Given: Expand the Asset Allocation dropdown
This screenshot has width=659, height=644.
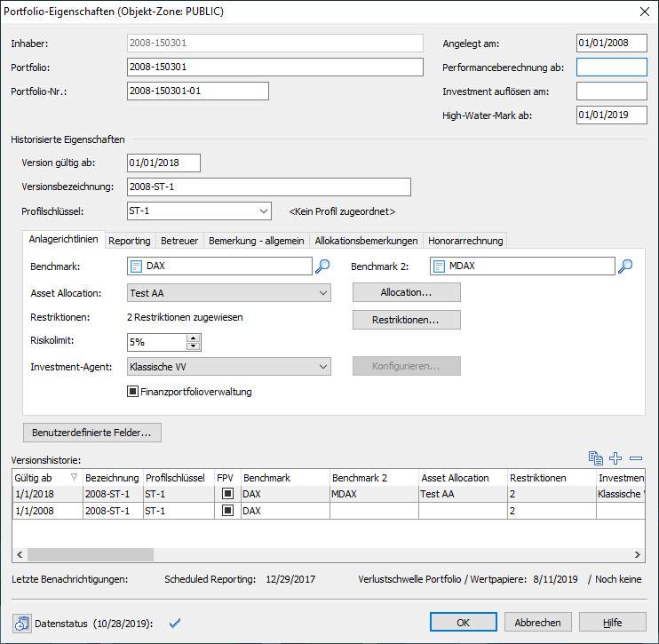Looking at the screenshot, I should (322, 293).
